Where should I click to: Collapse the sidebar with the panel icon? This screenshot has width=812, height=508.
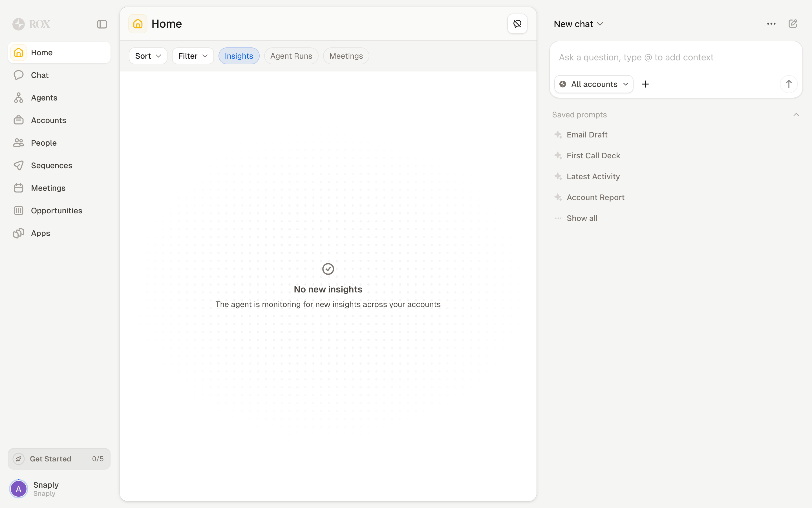click(x=102, y=24)
